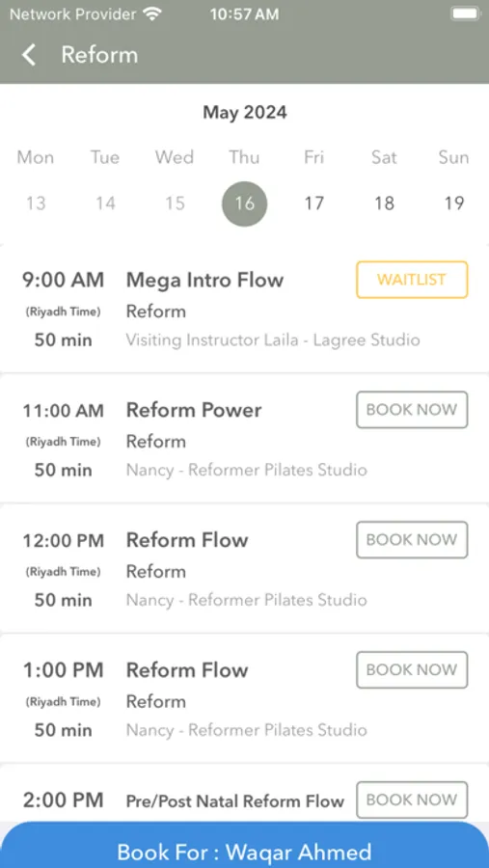This screenshot has width=489, height=868.
Task: Tap the battery status icon
Action: (465, 14)
